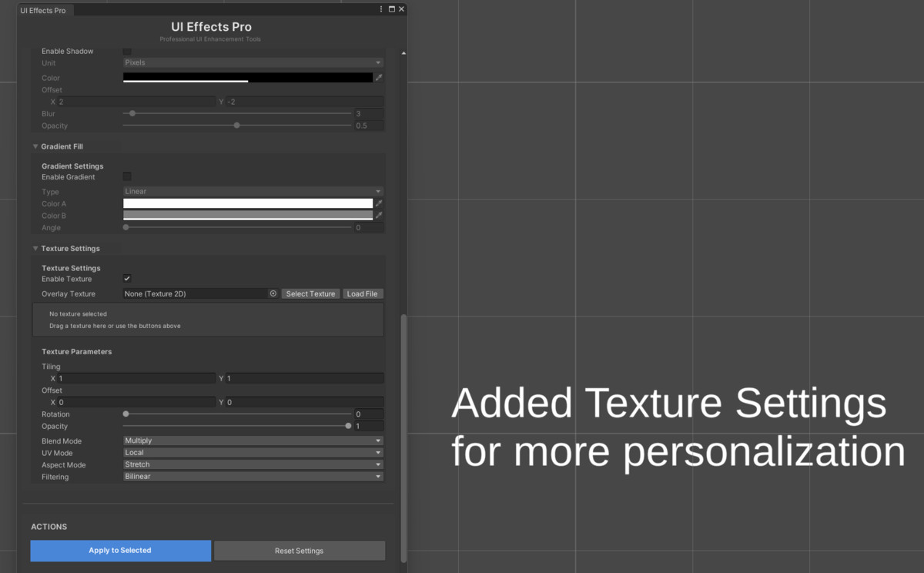Click Reset Settings

coord(299,550)
